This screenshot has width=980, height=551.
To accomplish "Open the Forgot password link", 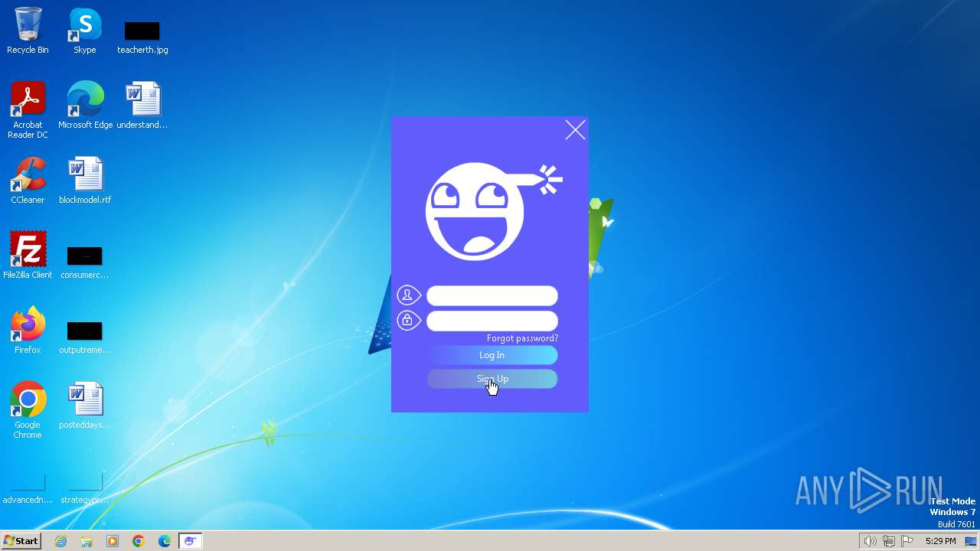I will click(522, 338).
